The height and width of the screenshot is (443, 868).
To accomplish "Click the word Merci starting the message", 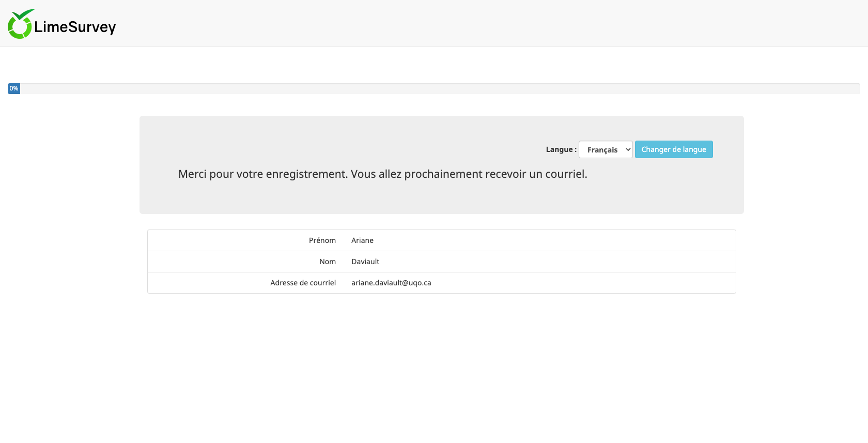I will click(x=192, y=174).
